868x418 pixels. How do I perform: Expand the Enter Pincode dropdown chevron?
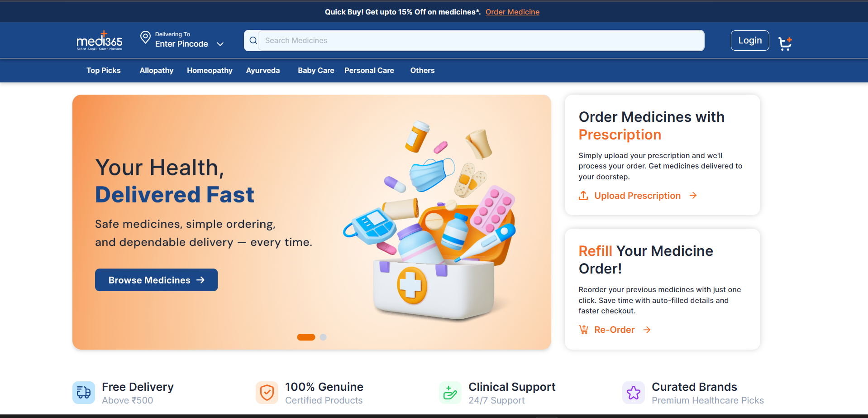click(220, 44)
